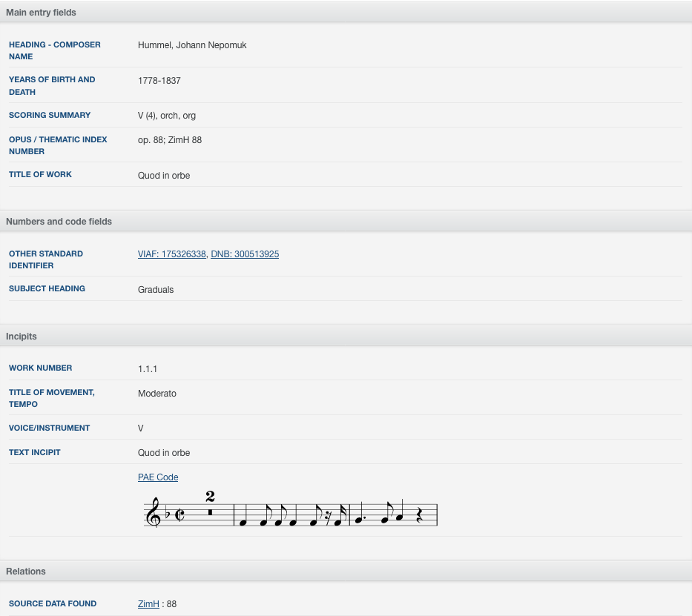Collapse the Numbers and code fields header
692x616 pixels.
[x=346, y=222]
